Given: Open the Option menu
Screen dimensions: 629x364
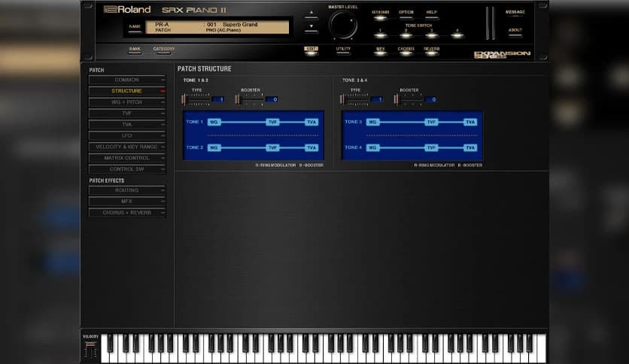Looking at the screenshot, I should pyautogui.click(x=406, y=14).
